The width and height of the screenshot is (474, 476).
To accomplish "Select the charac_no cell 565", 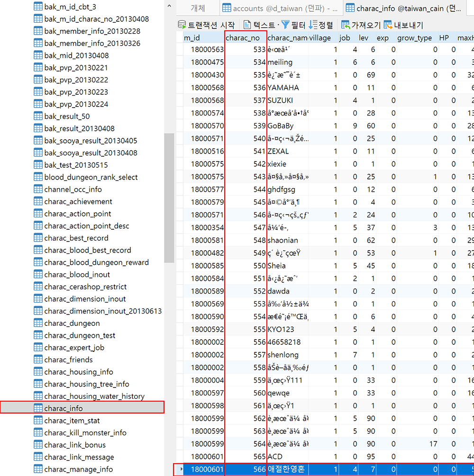I will pyautogui.click(x=246, y=457).
